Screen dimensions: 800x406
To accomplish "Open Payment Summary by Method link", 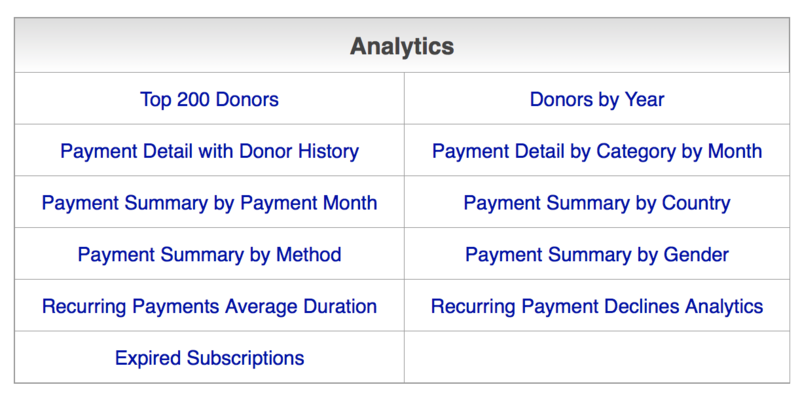I will click(x=209, y=255).
